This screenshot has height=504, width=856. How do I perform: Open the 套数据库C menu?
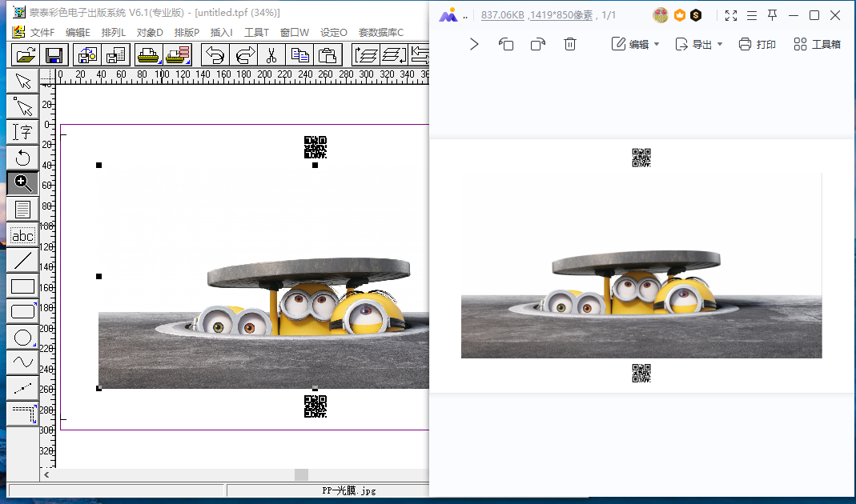(381, 33)
